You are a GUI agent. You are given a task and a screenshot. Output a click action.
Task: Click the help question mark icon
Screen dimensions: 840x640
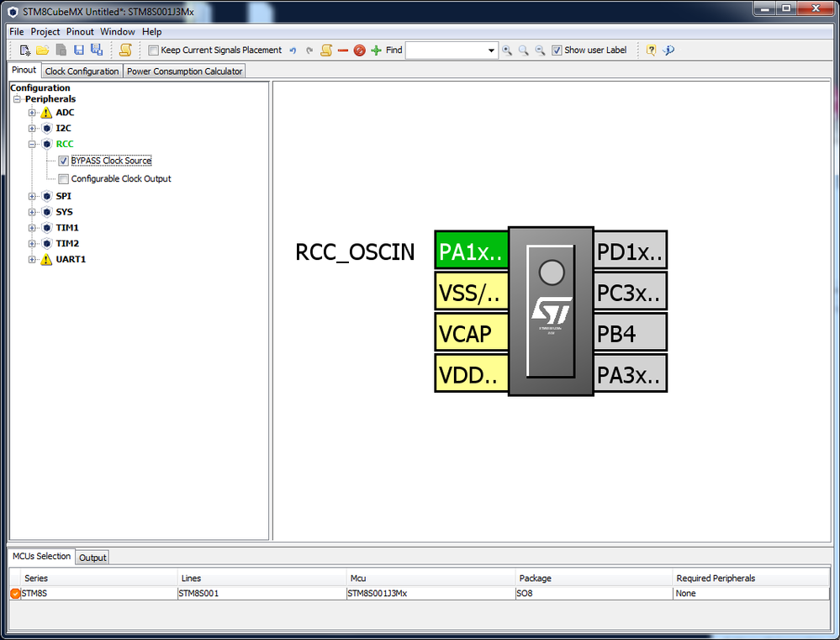[651, 50]
